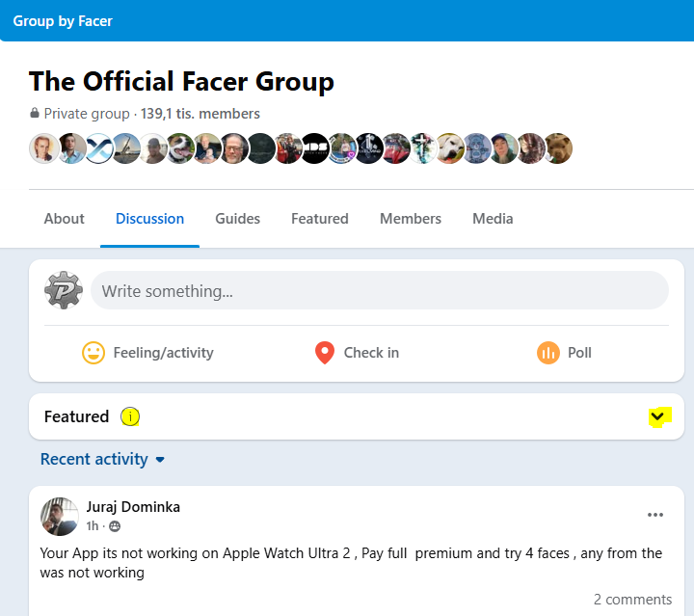Click your profile avatar beside Write something
Viewport: 694px width, 616px height.
point(64,290)
